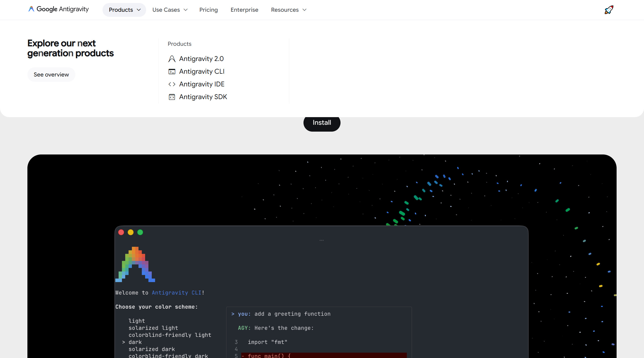Click the SDK window icon beside Antigravity SDK
This screenshot has height=358, width=644.
(x=172, y=97)
